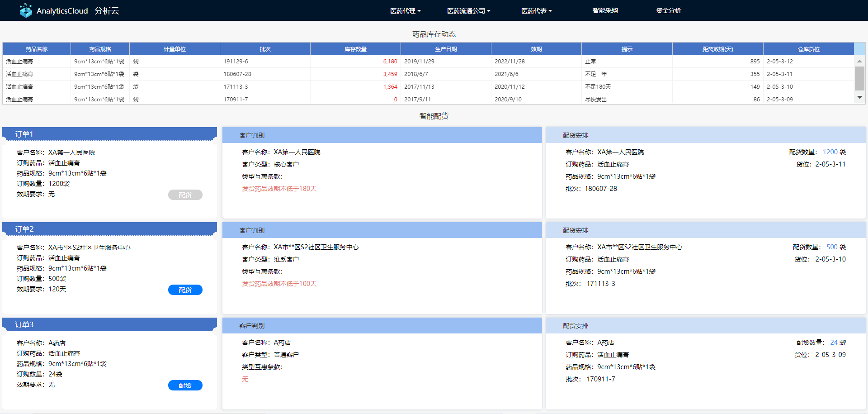
Task: Open the 医药流通公司 dropdown menu
Action: [468, 10]
